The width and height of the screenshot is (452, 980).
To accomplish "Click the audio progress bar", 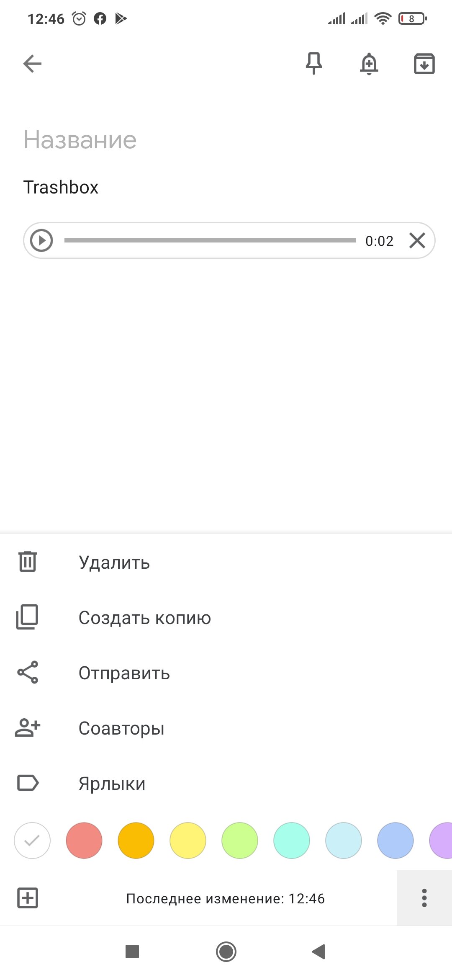I will click(x=210, y=240).
